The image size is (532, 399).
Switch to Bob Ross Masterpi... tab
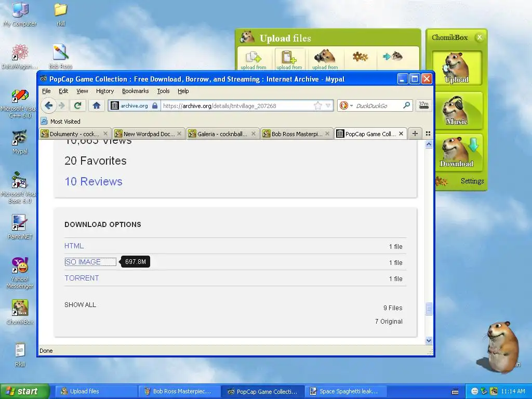296,134
